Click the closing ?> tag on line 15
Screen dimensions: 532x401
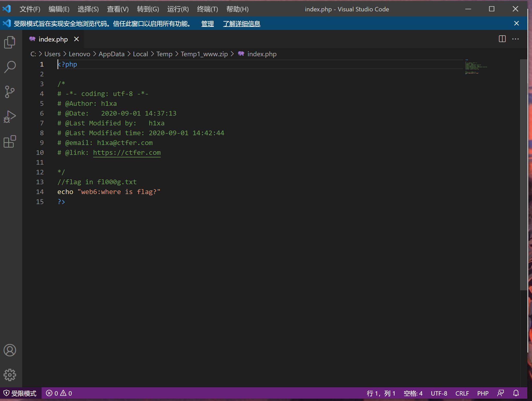click(61, 202)
